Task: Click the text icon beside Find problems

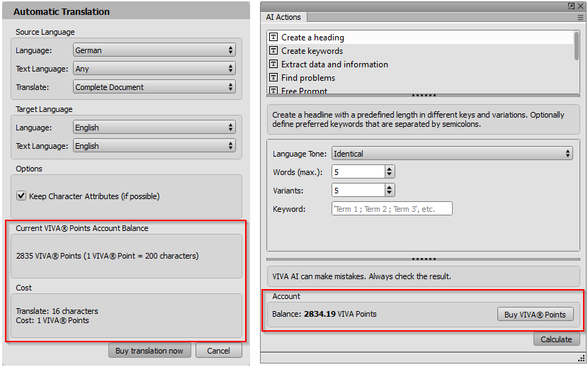Action: [273, 78]
